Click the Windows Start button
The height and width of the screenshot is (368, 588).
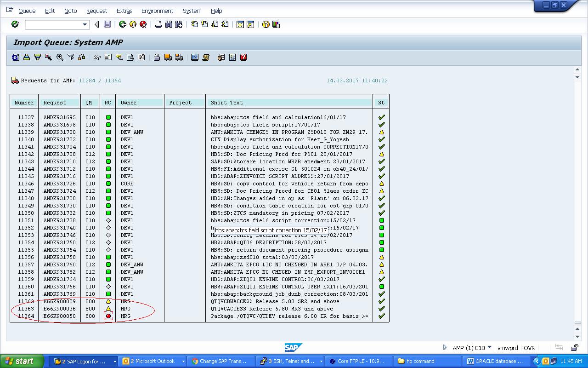[x=22, y=361]
